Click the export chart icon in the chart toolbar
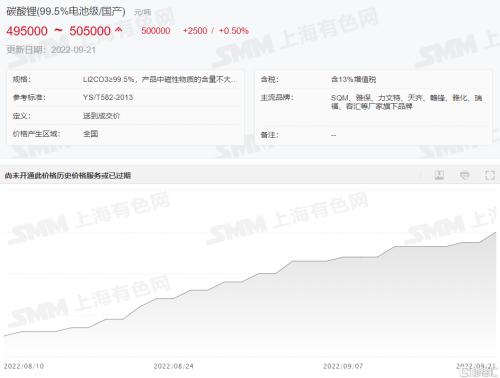This screenshot has width=500, height=378. [x=439, y=175]
